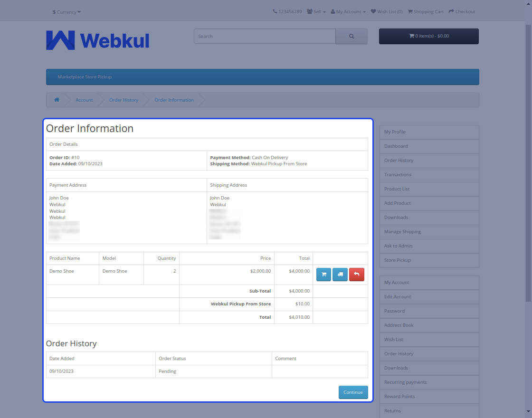
Task: Expand the Sell dropdown menu
Action: 316,11
